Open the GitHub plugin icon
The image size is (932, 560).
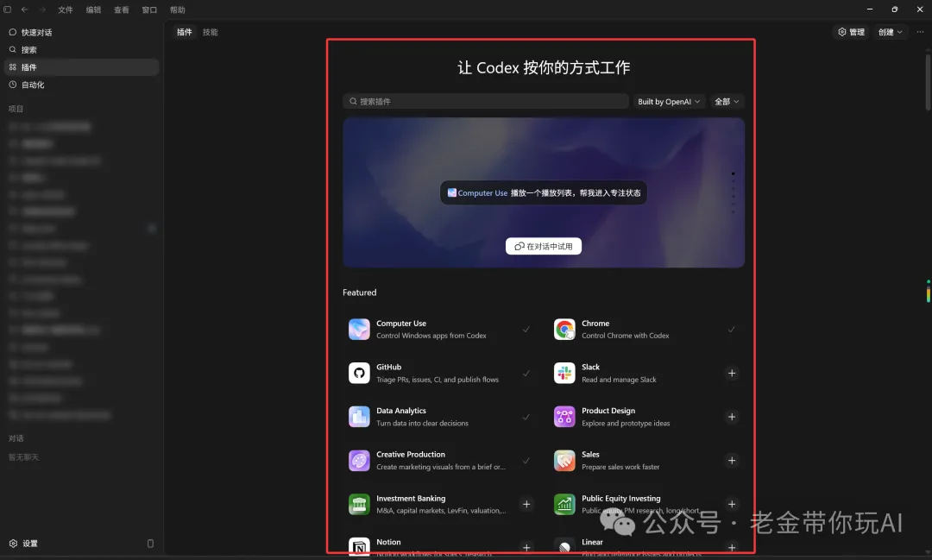(x=359, y=374)
